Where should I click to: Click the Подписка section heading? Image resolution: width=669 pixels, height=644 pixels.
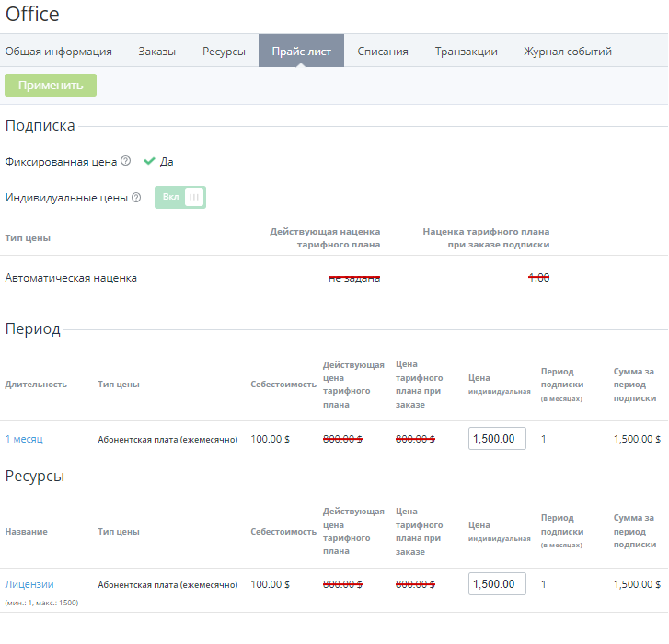tap(40, 125)
